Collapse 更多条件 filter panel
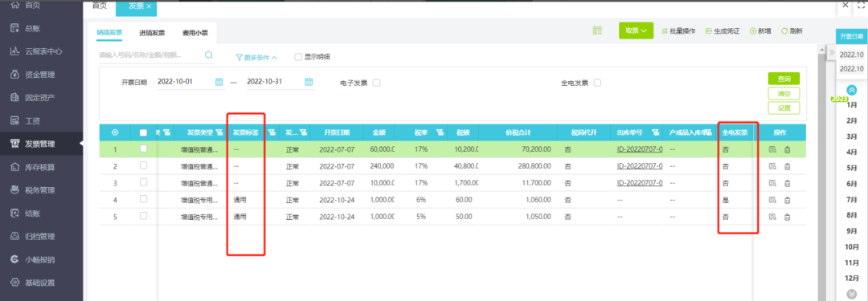This screenshot has height=301, width=868. tap(256, 57)
